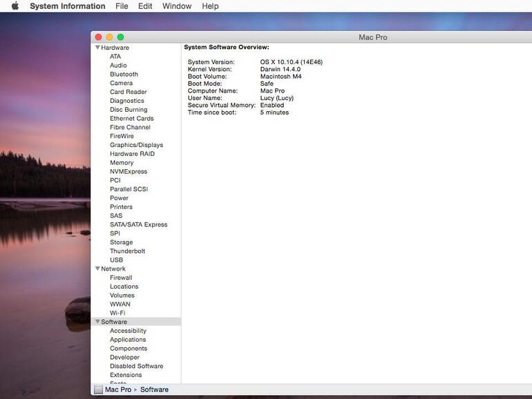This screenshot has height=399, width=532.
Task: Open the System Information app menu
Action: (68, 6)
